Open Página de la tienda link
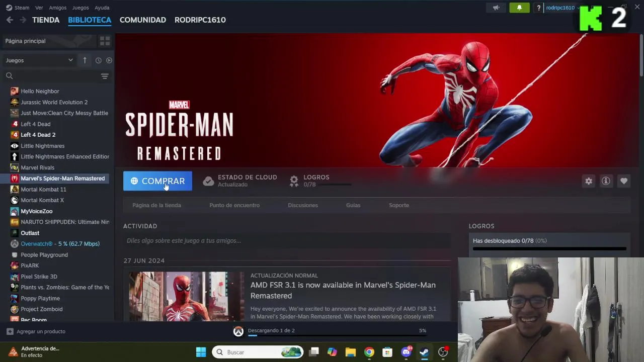The width and height of the screenshot is (644, 362). point(156,205)
